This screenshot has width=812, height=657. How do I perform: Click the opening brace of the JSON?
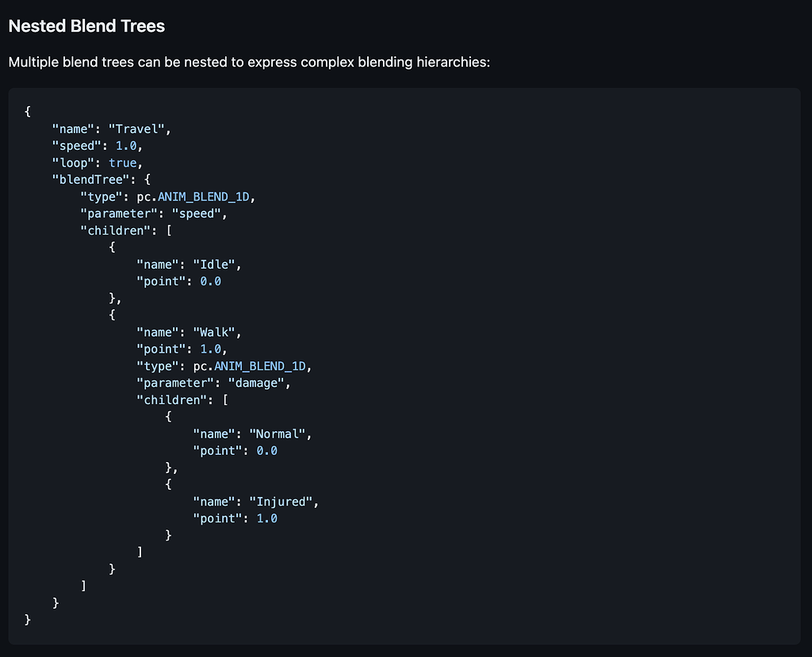[27, 111]
